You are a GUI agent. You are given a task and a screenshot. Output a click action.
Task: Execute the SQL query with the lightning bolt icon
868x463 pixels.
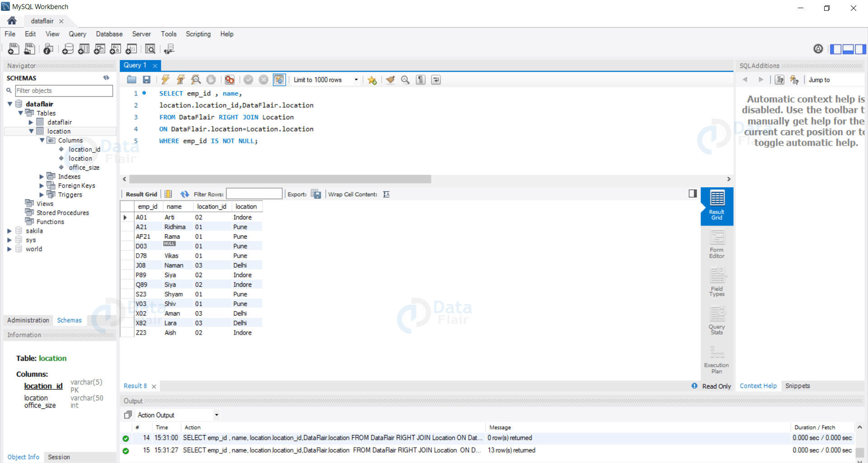click(x=165, y=80)
